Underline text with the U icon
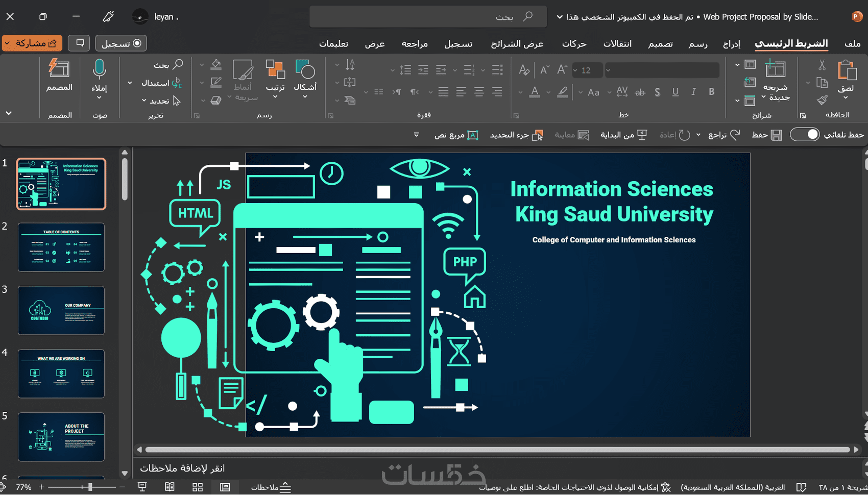Viewport: 868px width, 495px height. 675,92
